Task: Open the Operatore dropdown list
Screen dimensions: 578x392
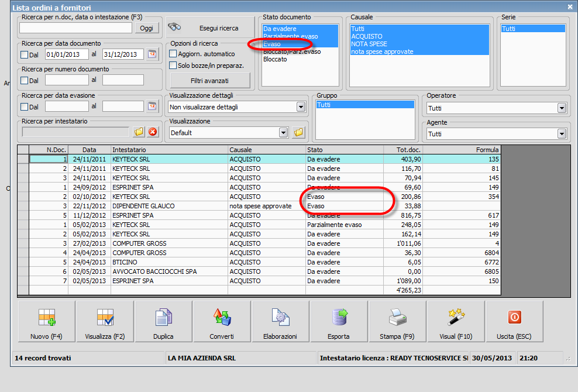Action: (x=562, y=108)
